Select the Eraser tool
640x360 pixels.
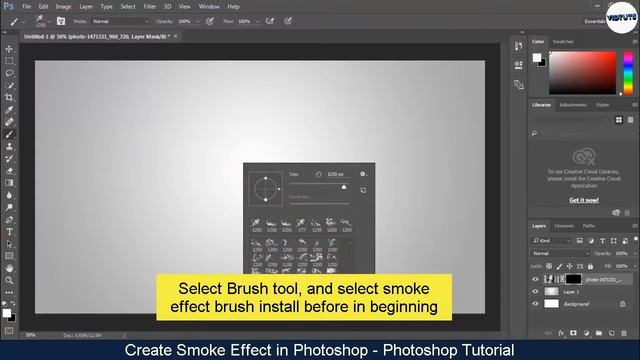(9, 171)
